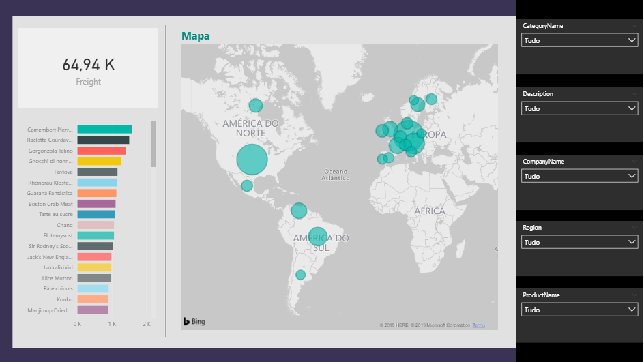
Task: Click the bubble over Brazil
Action: (x=317, y=236)
